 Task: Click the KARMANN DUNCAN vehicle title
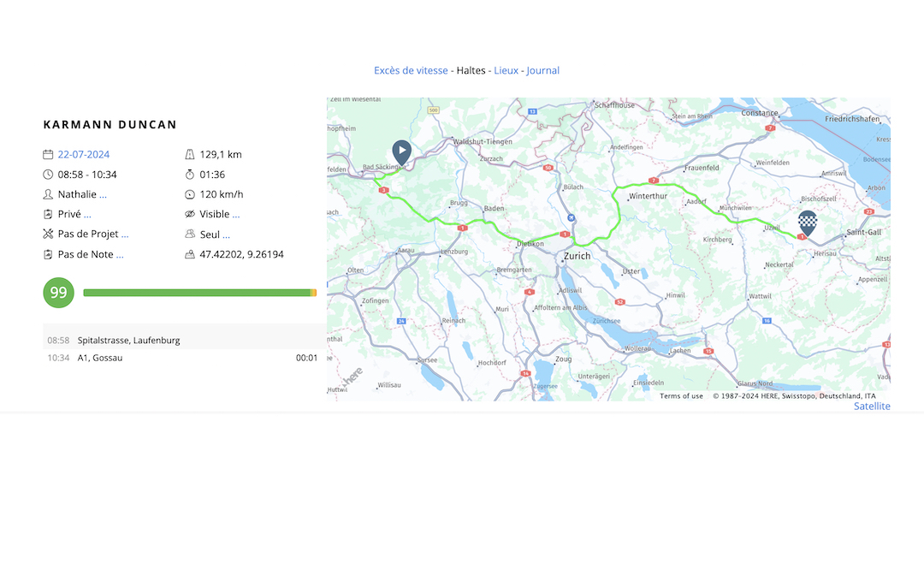110,124
